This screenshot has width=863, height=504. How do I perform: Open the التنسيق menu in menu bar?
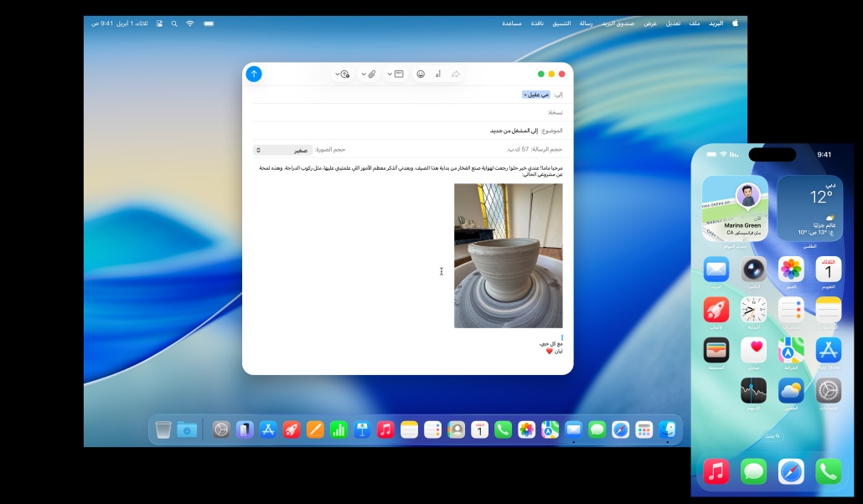561,23
